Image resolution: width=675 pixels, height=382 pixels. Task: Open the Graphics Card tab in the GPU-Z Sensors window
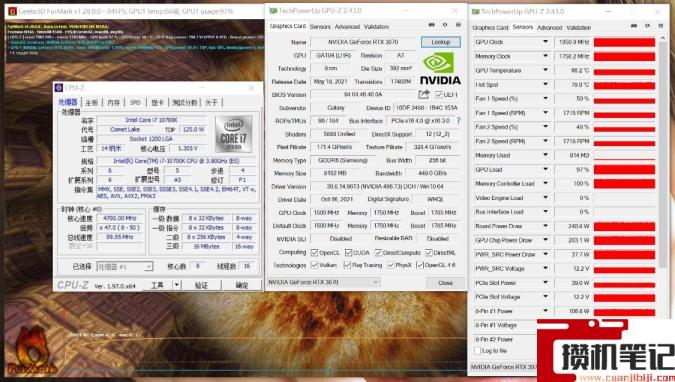(490, 28)
